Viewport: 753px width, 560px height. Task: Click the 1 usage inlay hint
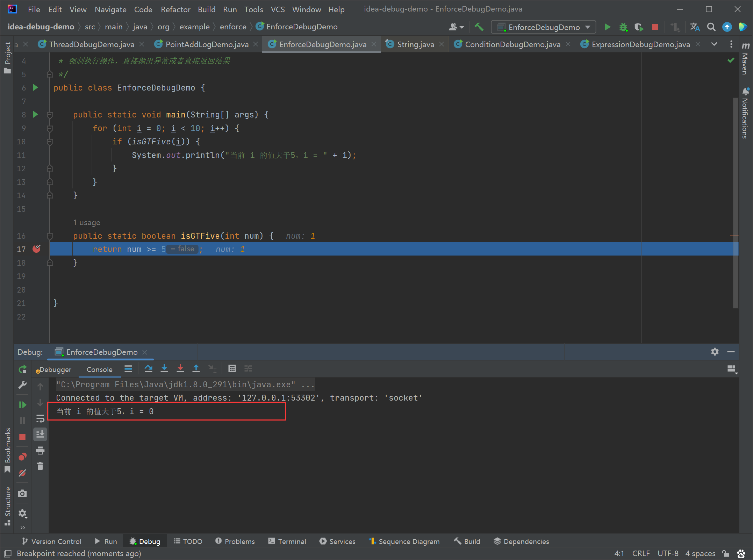click(86, 222)
